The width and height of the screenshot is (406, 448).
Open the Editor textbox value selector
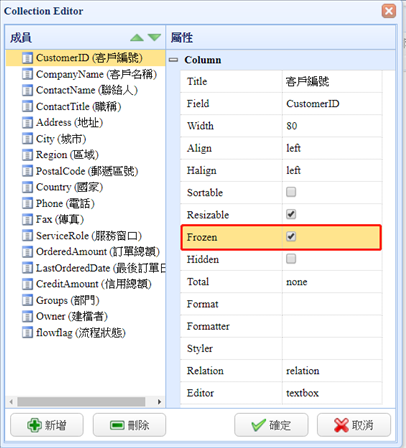pos(332,393)
